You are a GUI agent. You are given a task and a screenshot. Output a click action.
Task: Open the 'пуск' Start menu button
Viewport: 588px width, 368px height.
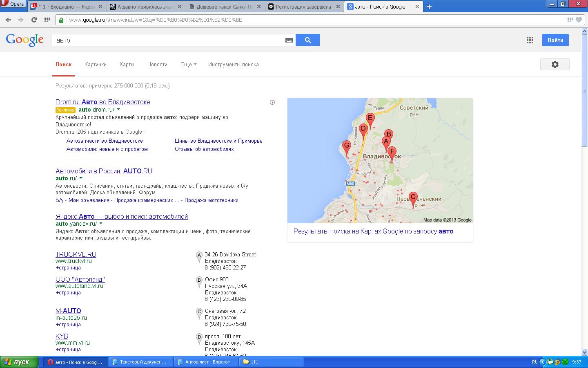pyautogui.click(x=17, y=362)
